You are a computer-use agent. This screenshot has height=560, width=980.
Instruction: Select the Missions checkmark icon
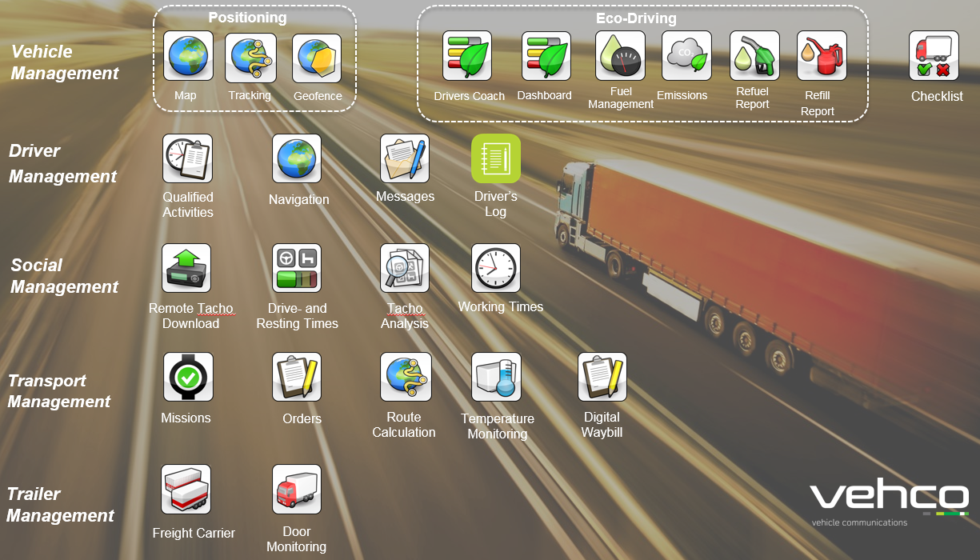[x=188, y=377]
